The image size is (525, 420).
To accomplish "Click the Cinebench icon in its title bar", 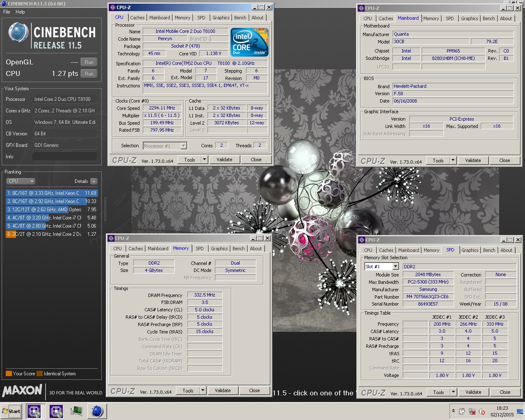I will tap(4, 4).
